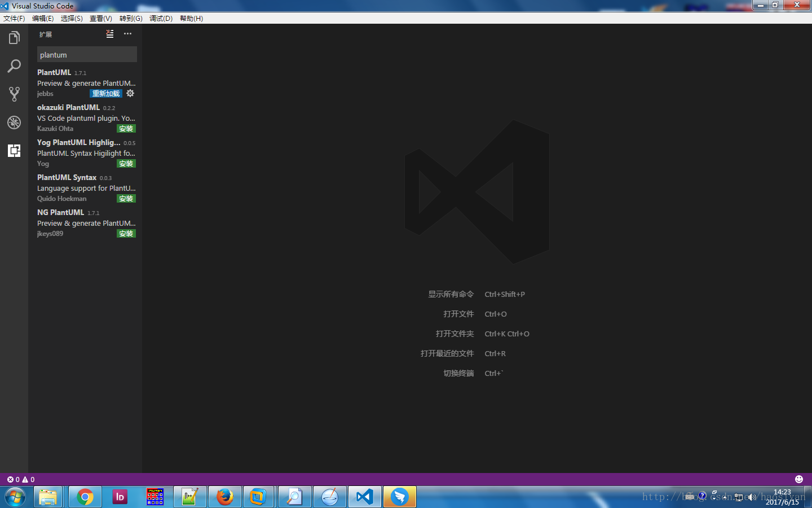Screen dimensions: 812x508
Task: Install the NG PlantUML extension
Action: point(126,234)
